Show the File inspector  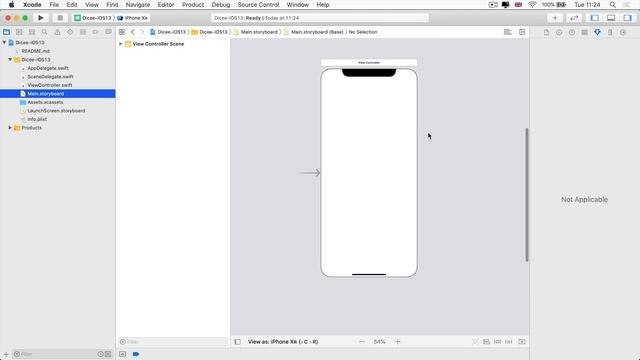(546, 32)
